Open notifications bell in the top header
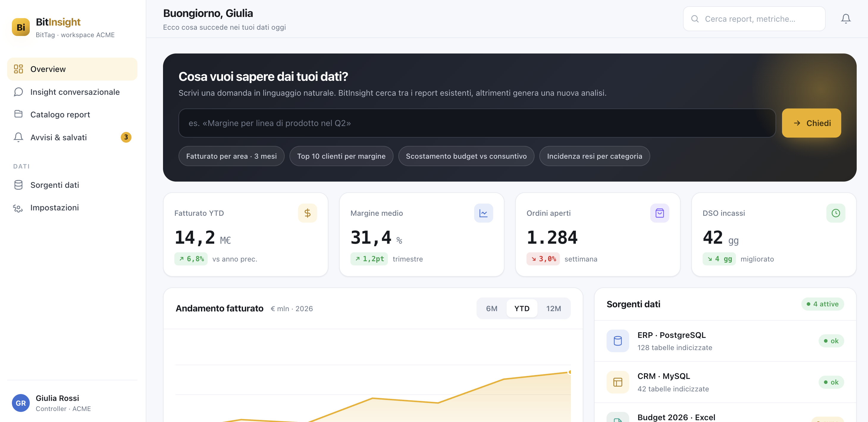The width and height of the screenshot is (868, 422). (845, 18)
